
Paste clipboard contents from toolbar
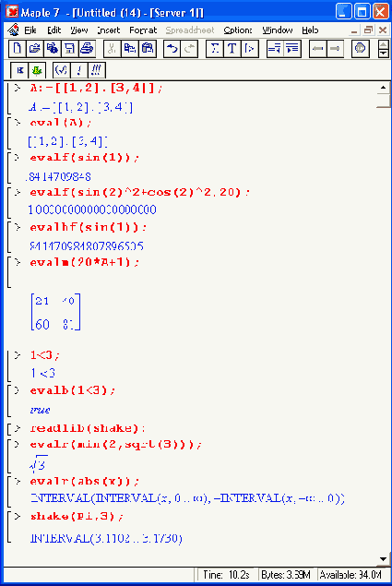(148, 49)
